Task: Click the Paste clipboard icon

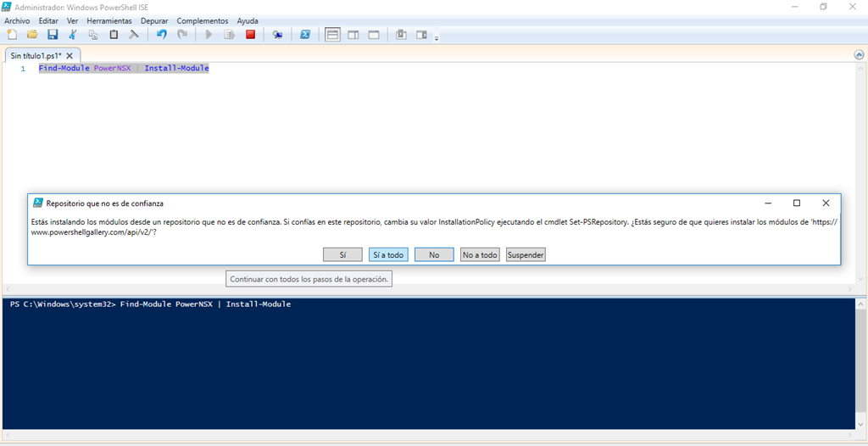Action: (x=114, y=35)
